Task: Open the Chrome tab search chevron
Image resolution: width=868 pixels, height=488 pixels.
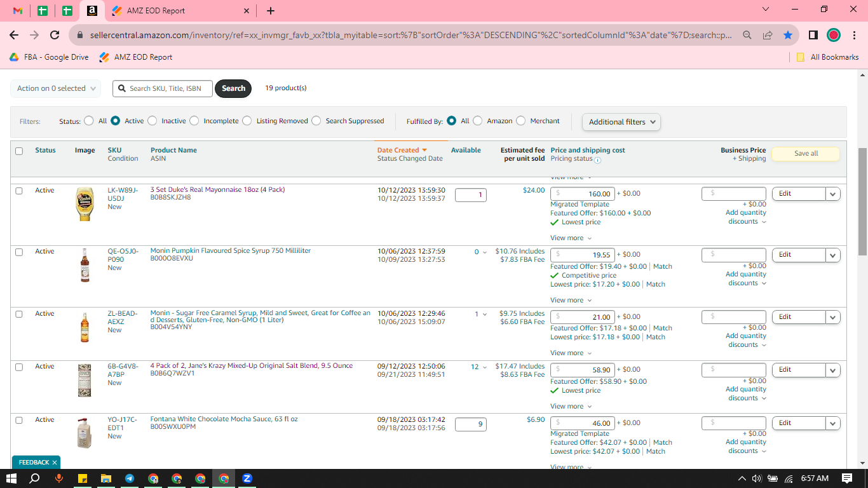Action: [x=766, y=10]
